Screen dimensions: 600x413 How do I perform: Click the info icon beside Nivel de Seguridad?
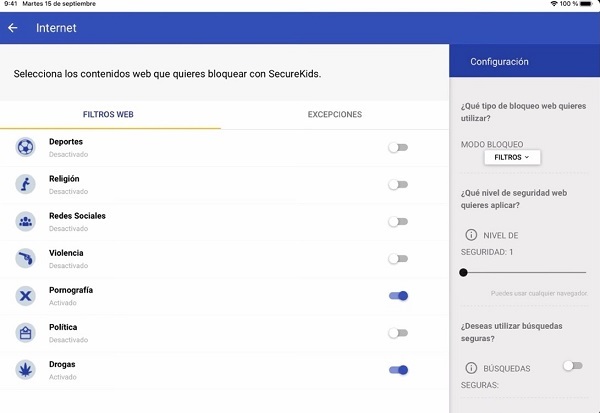pos(471,235)
